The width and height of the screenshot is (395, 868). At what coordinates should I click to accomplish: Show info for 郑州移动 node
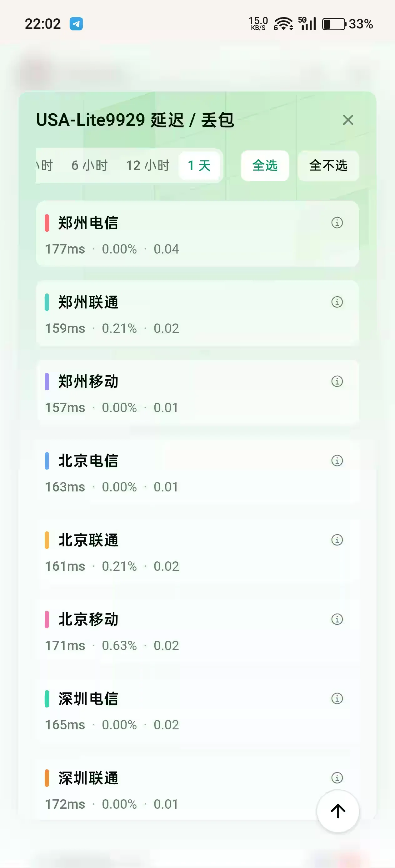[337, 381]
